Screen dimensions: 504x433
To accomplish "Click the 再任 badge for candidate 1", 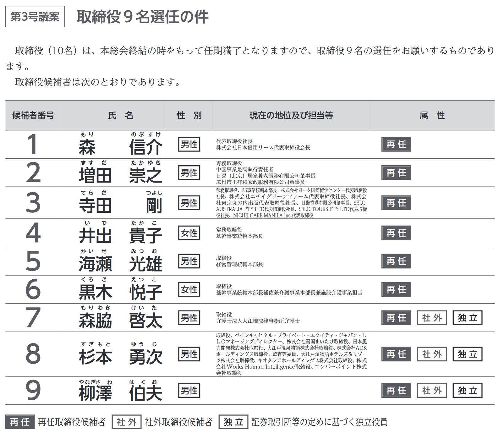I will click(396, 145).
